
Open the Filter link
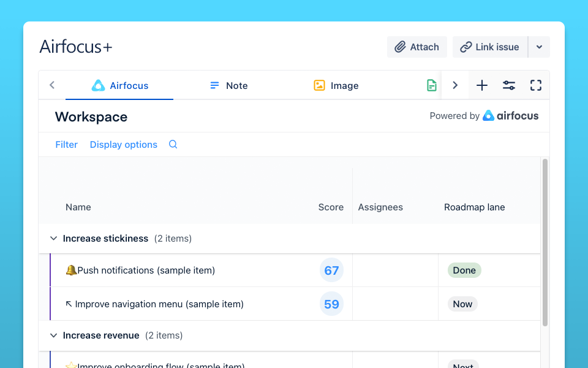coord(66,145)
